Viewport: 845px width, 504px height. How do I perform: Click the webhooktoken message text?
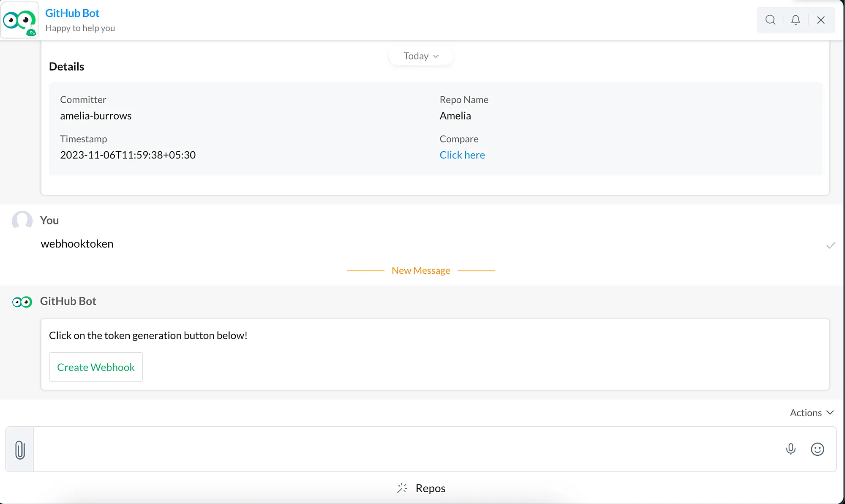pos(77,244)
